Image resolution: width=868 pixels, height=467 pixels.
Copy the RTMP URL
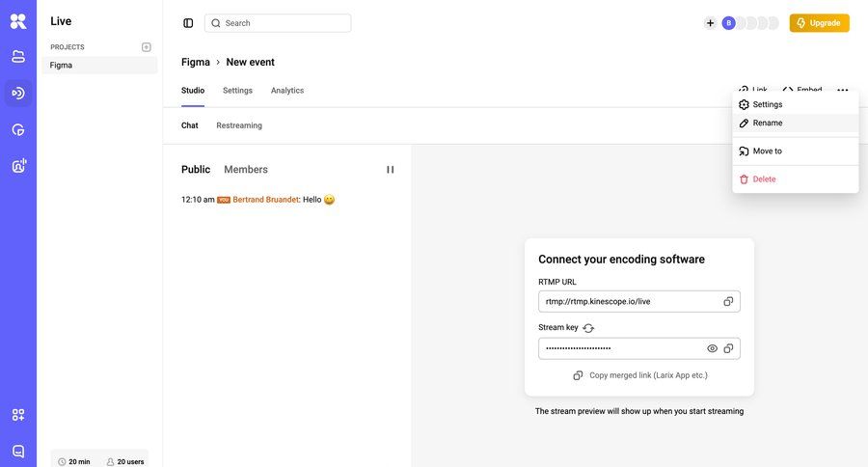pyautogui.click(x=728, y=301)
